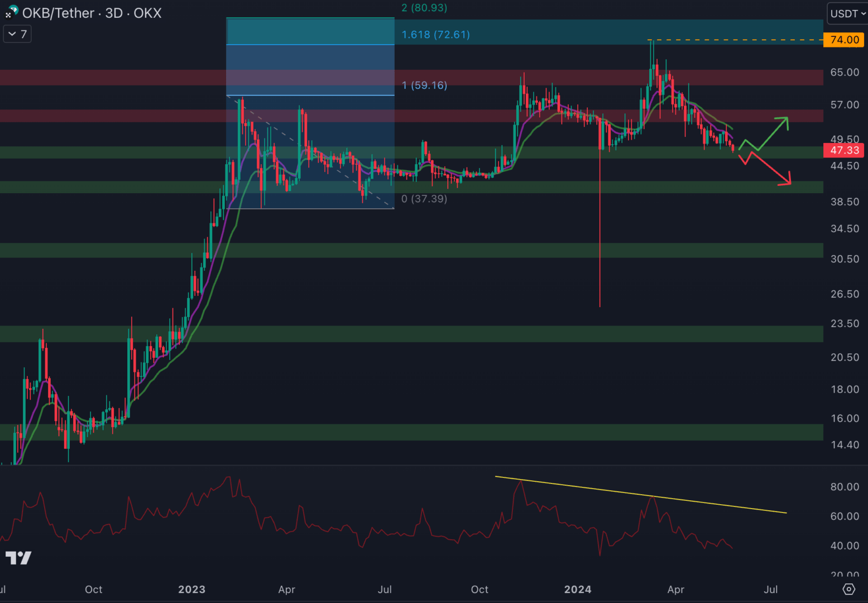Click the OKB/Tether symbol title
The image size is (868, 603).
point(58,13)
